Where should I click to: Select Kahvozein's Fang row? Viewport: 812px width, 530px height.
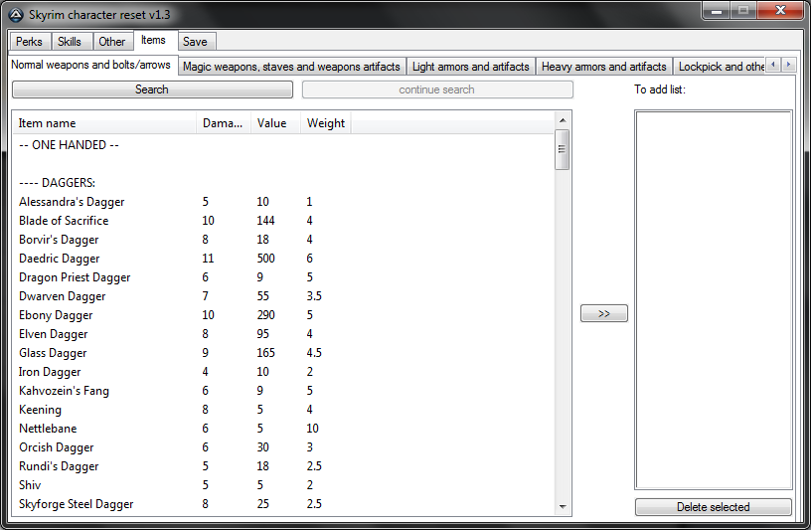coord(283,391)
